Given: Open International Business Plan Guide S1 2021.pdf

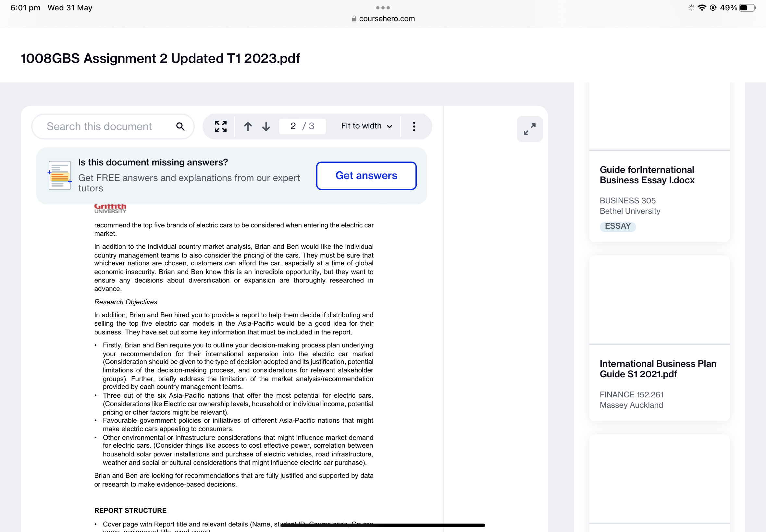Looking at the screenshot, I should point(657,369).
